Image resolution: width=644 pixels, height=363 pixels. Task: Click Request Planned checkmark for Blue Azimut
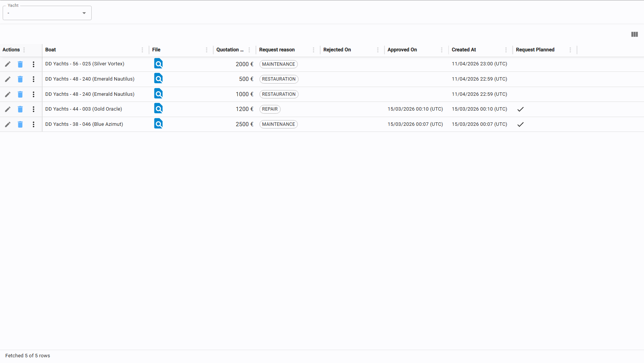point(520,124)
